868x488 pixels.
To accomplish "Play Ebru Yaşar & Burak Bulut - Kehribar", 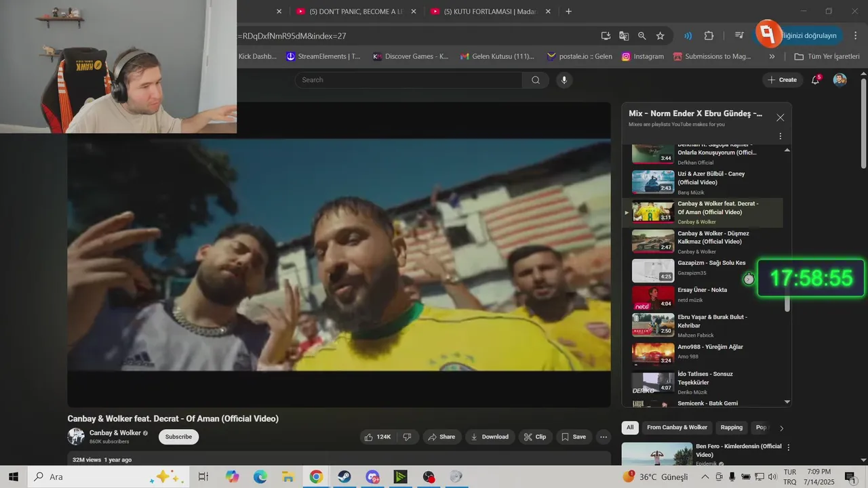I will click(703, 325).
